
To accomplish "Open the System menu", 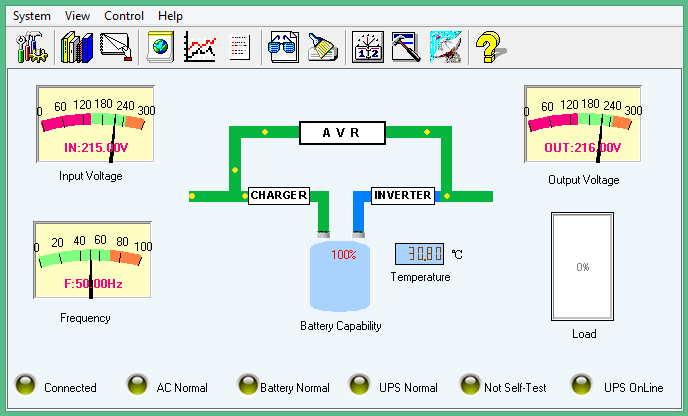I will 31,16.
